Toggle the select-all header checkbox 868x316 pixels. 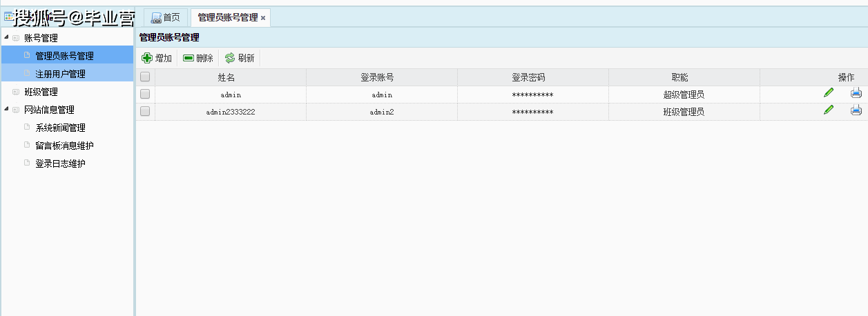[x=145, y=77]
